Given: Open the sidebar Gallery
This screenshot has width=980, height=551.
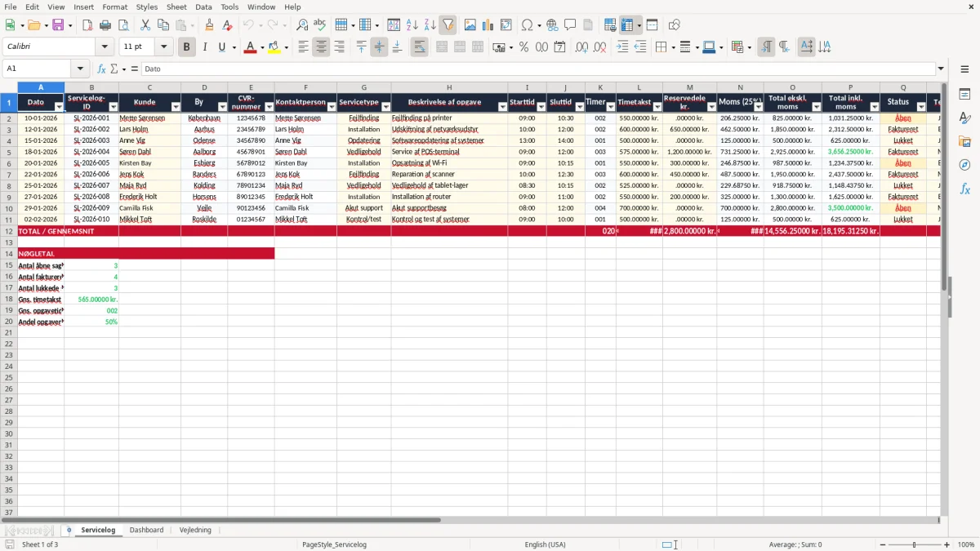Looking at the screenshot, I should click(x=964, y=142).
